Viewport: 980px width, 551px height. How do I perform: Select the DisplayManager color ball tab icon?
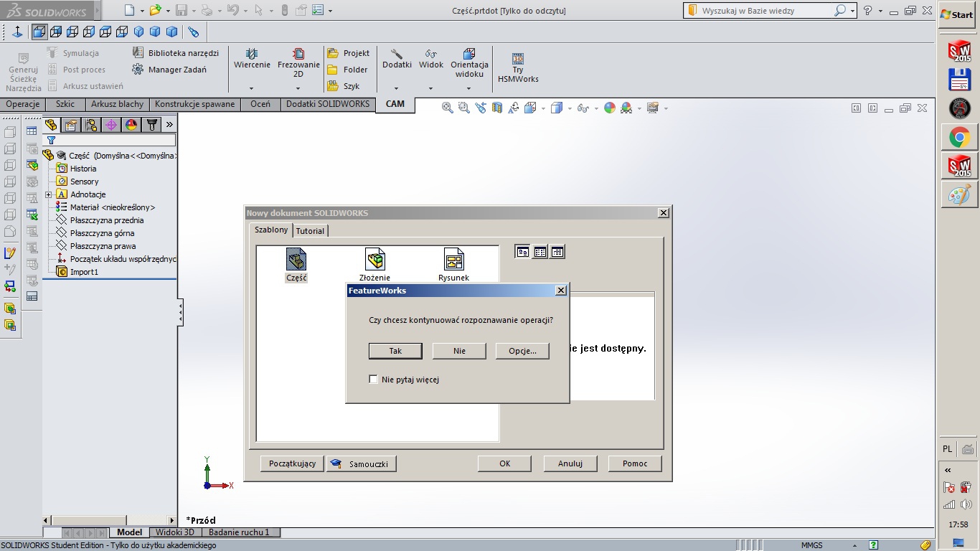coord(131,125)
